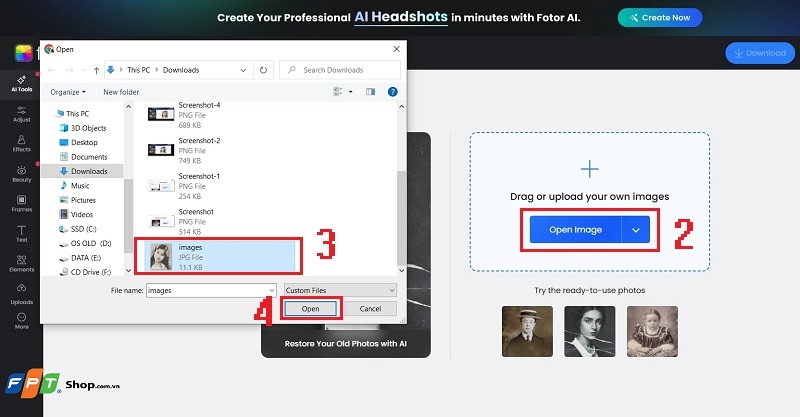This screenshot has width=800, height=417.
Task: Open the Beauty tool in Fotor sidebar
Action: [x=21, y=174]
